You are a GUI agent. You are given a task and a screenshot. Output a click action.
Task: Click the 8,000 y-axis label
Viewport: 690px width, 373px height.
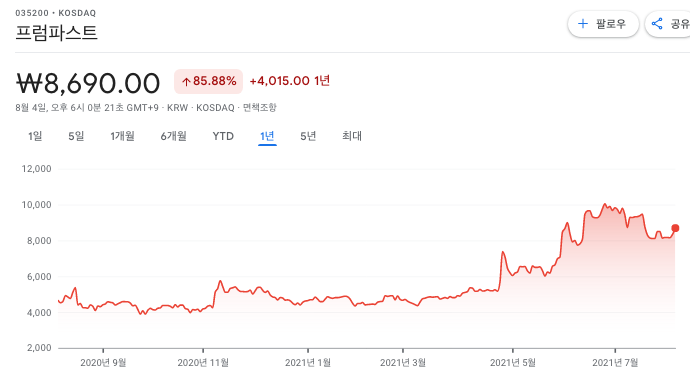click(39, 241)
